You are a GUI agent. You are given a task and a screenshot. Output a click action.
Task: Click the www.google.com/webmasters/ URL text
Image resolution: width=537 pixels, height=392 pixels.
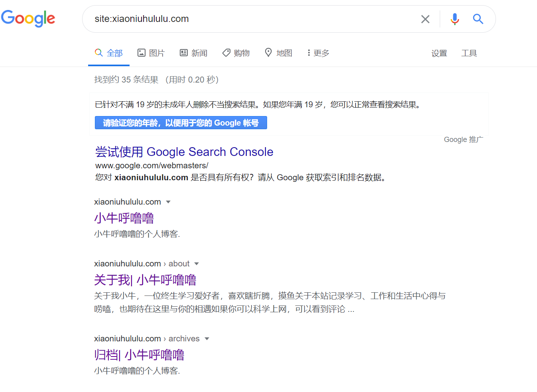pyautogui.click(x=152, y=165)
